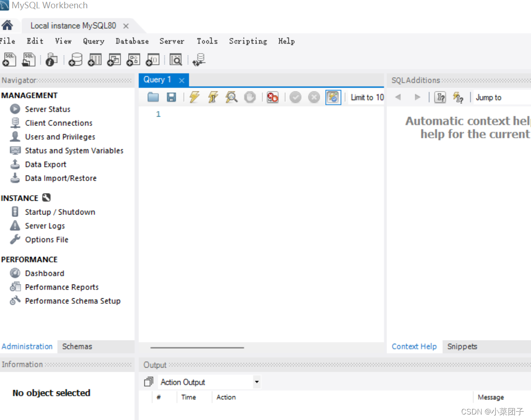
Task: Rollback the transaction cross icon
Action: [x=314, y=97]
